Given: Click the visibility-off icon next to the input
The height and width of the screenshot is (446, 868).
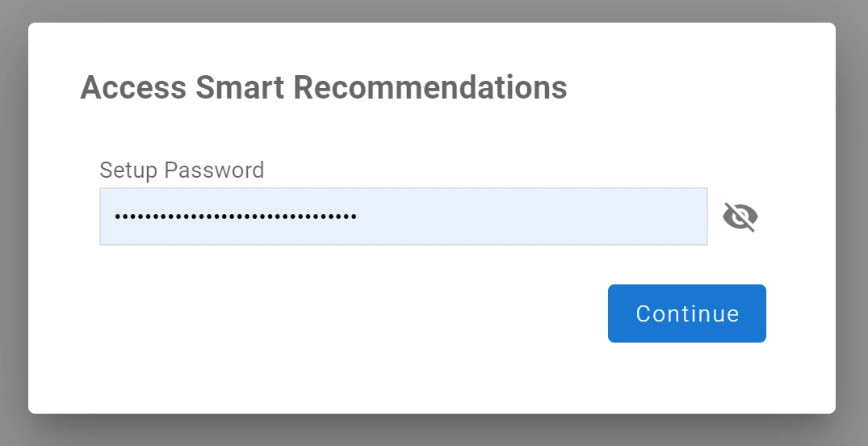Looking at the screenshot, I should (740, 217).
